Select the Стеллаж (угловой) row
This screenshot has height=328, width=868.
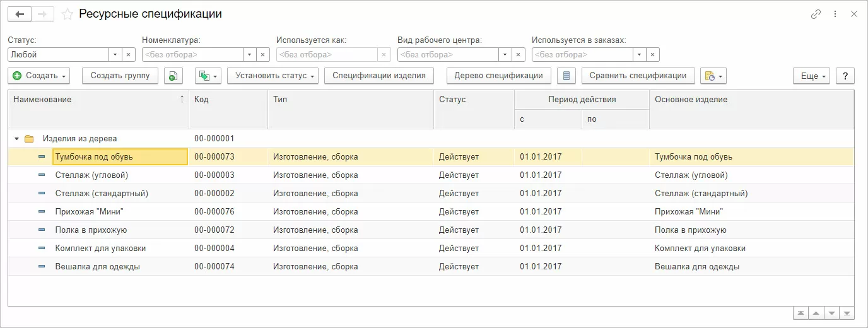91,175
